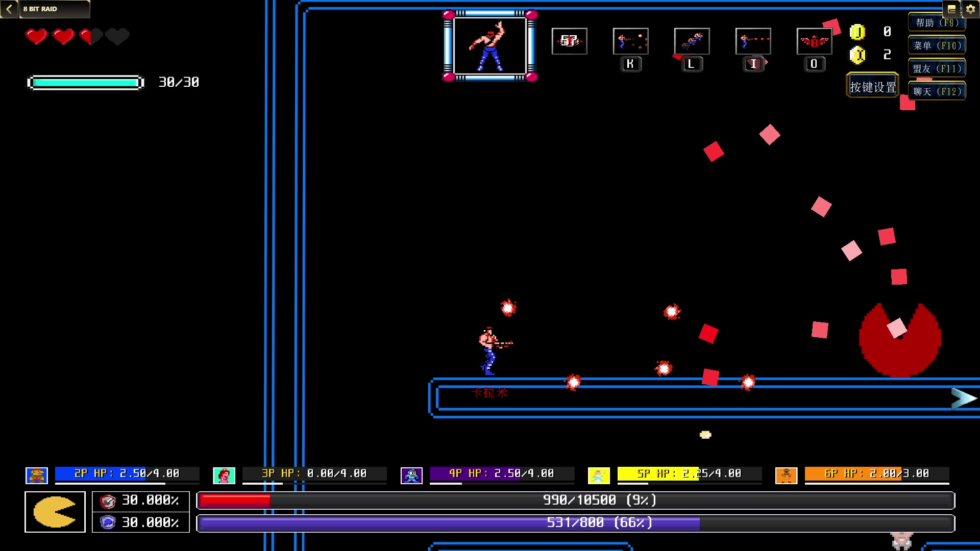Activate the O winged B skill icon
Viewport: 980px width, 551px height.
coord(814,41)
